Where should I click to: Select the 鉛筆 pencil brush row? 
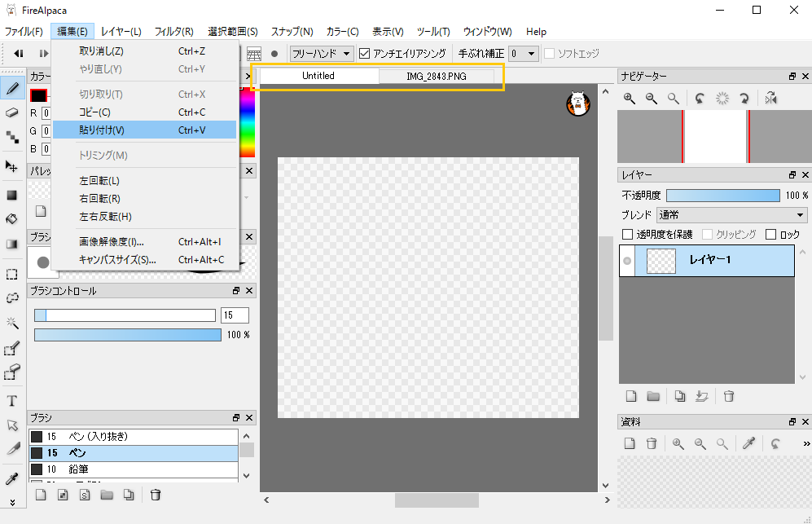pyautogui.click(x=134, y=469)
